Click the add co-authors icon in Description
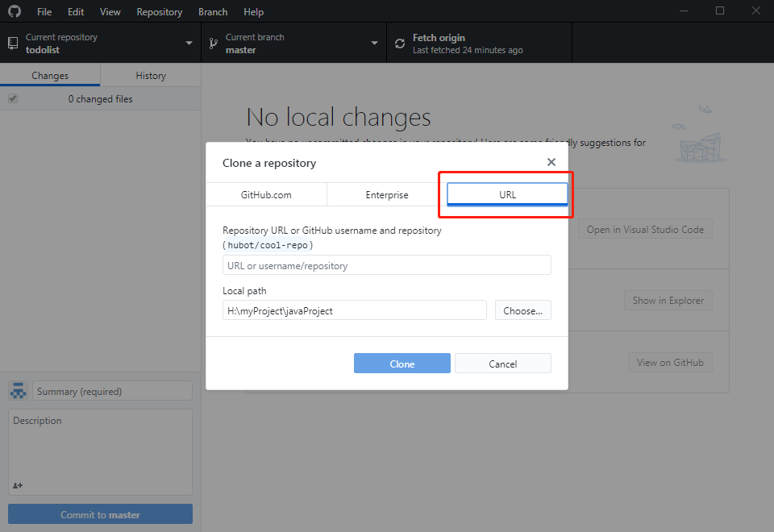 (x=18, y=485)
